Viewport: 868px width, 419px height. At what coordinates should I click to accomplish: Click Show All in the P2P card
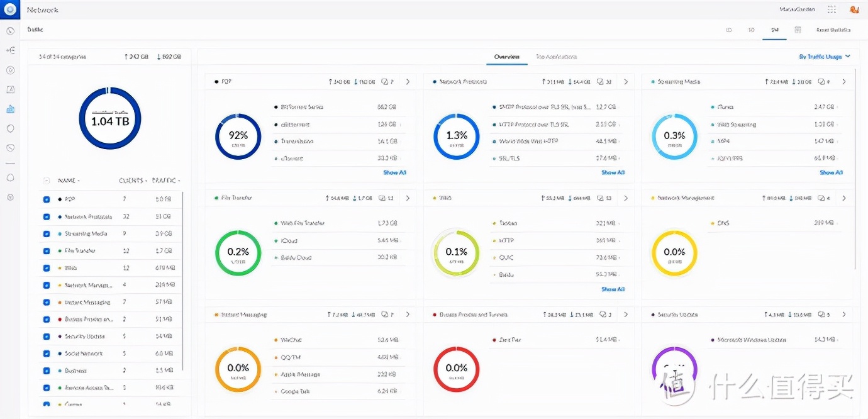click(394, 172)
